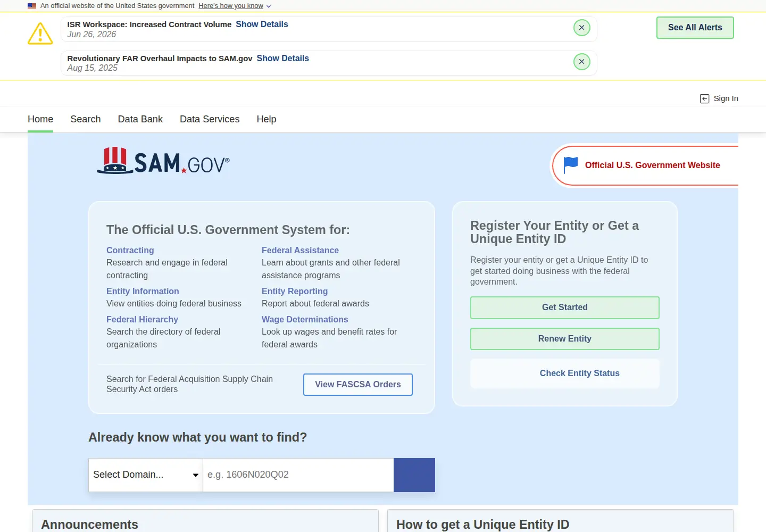Dismiss the Revolutionary FAR Overhaul alert
This screenshot has height=532, width=766.
point(582,62)
